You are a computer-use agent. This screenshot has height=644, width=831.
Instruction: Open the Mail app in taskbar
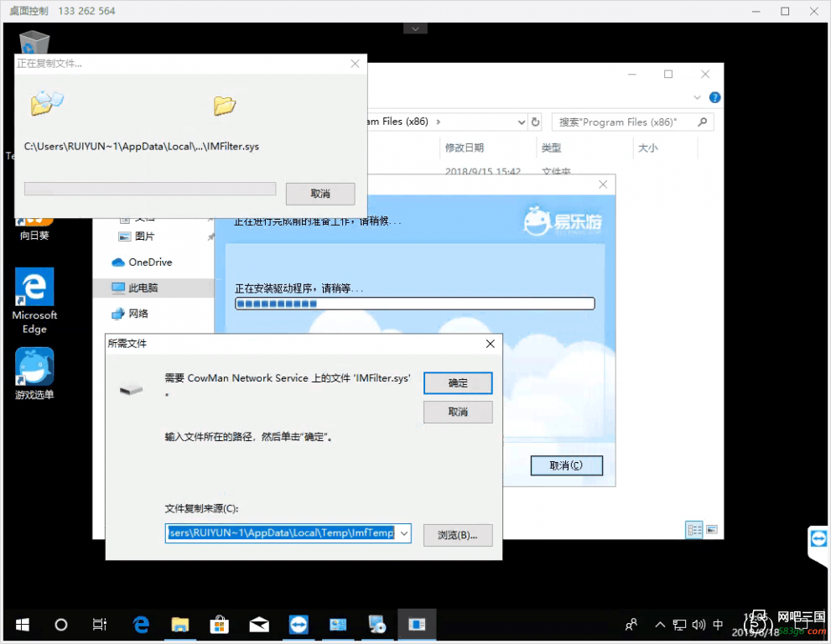259,625
